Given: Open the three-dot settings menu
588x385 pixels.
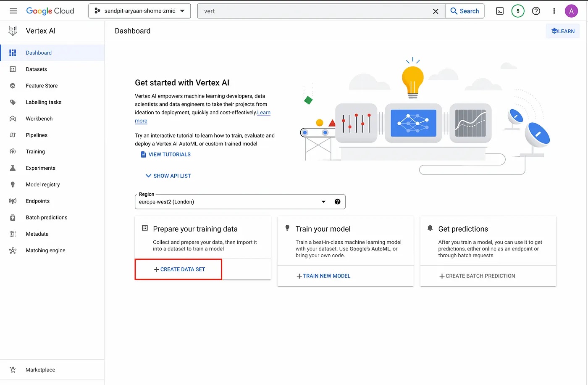Looking at the screenshot, I should (554, 11).
